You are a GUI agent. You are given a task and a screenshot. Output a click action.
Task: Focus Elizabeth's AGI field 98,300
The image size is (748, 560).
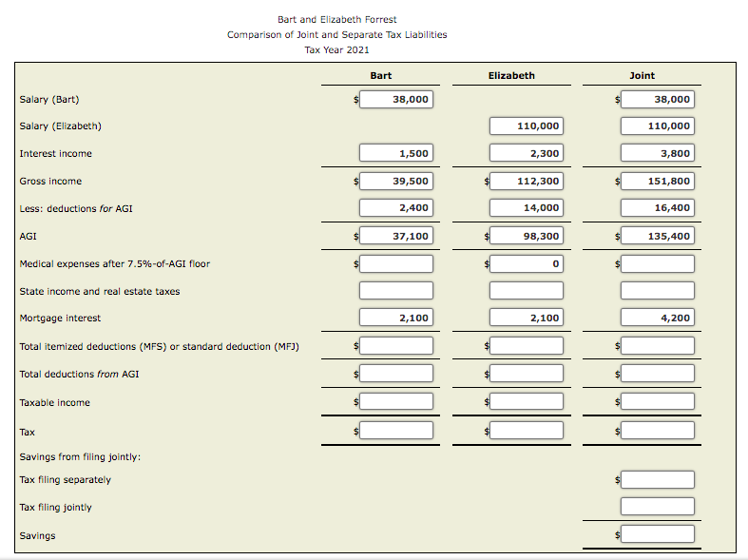point(527,236)
